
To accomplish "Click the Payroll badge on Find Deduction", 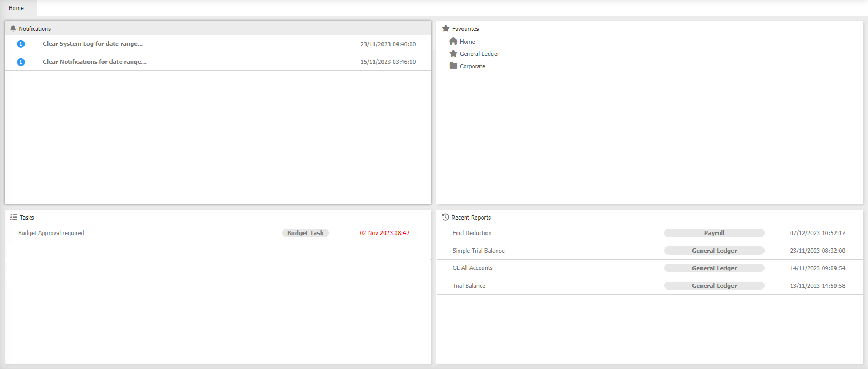I will click(x=714, y=233).
